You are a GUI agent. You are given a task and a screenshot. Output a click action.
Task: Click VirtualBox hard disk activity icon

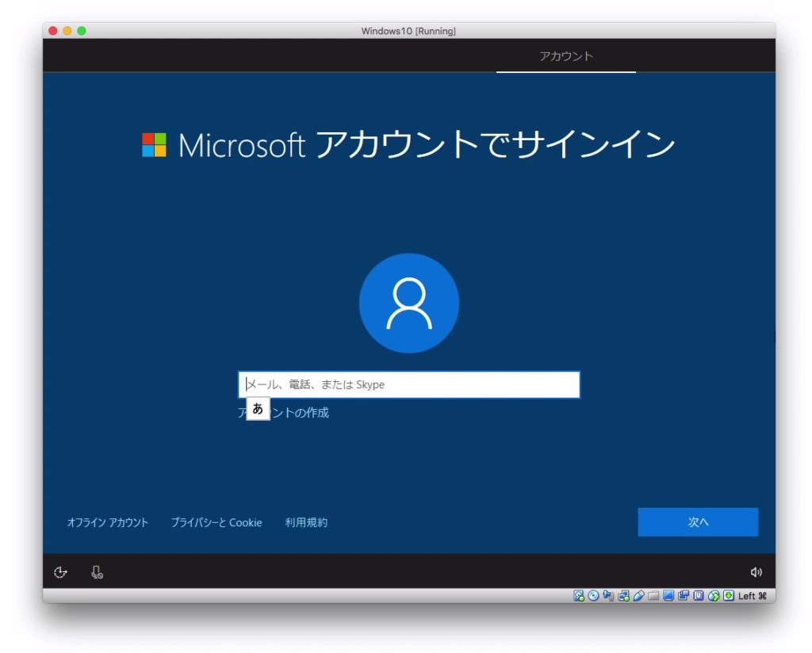click(578, 596)
